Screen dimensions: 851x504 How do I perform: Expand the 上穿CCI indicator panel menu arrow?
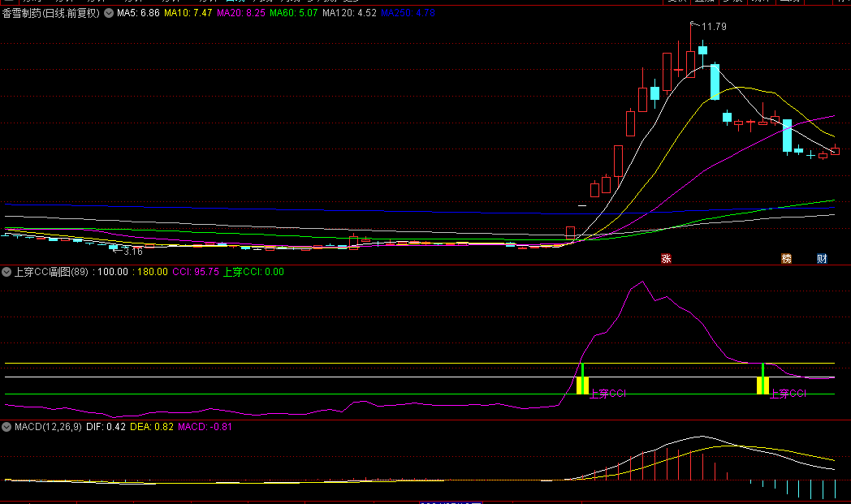(7, 272)
